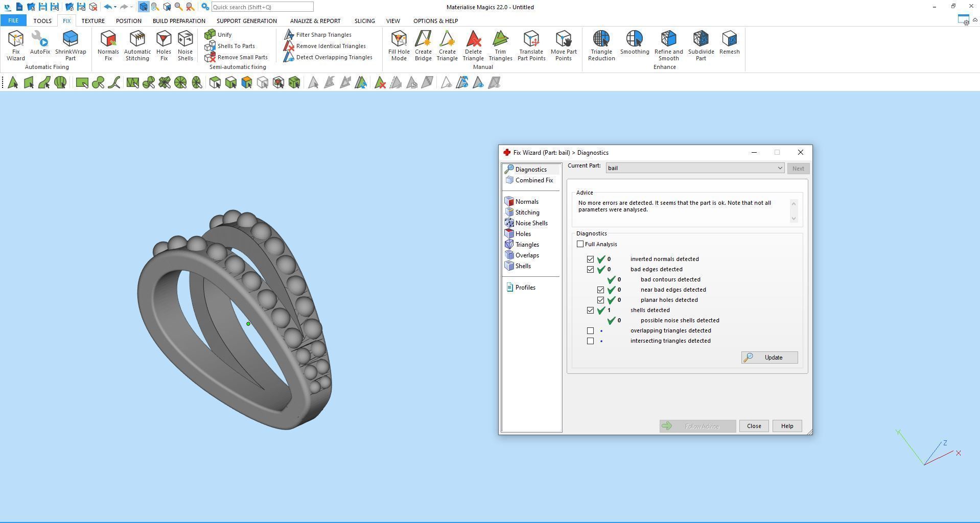The width and height of the screenshot is (980, 523).
Task: Enable overlapping triangles detection
Action: coord(590,330)
